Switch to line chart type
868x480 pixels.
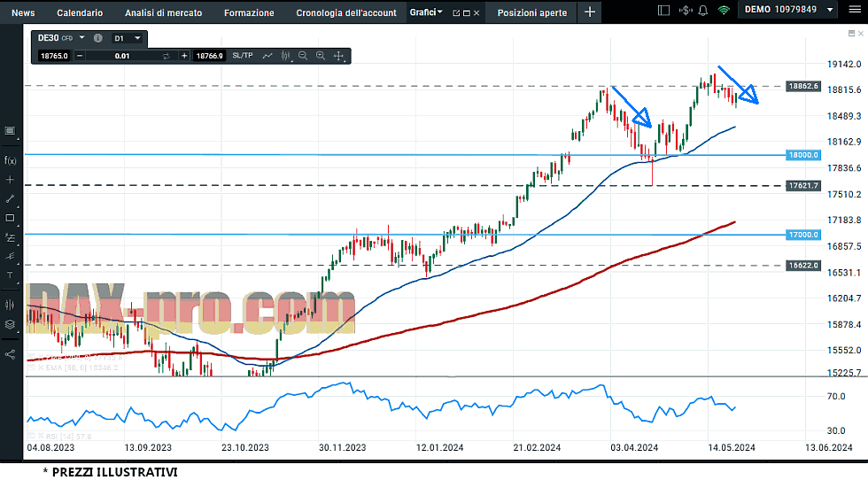coord(267,56)
